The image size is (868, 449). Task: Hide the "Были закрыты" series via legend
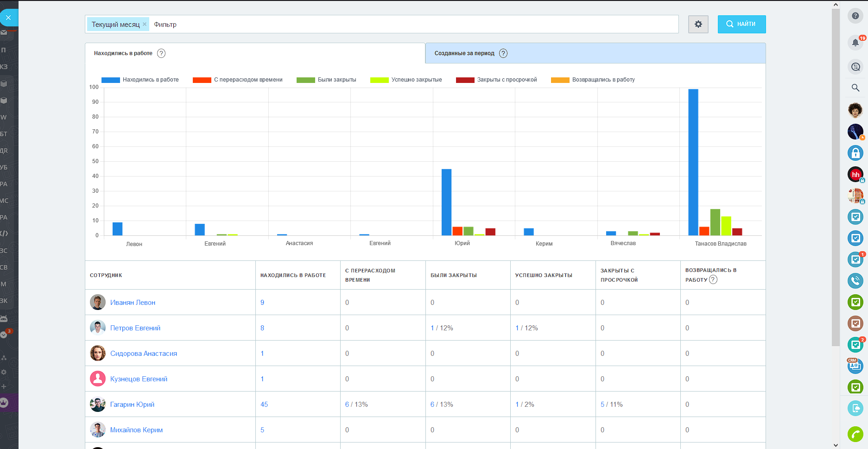(327, 80)
